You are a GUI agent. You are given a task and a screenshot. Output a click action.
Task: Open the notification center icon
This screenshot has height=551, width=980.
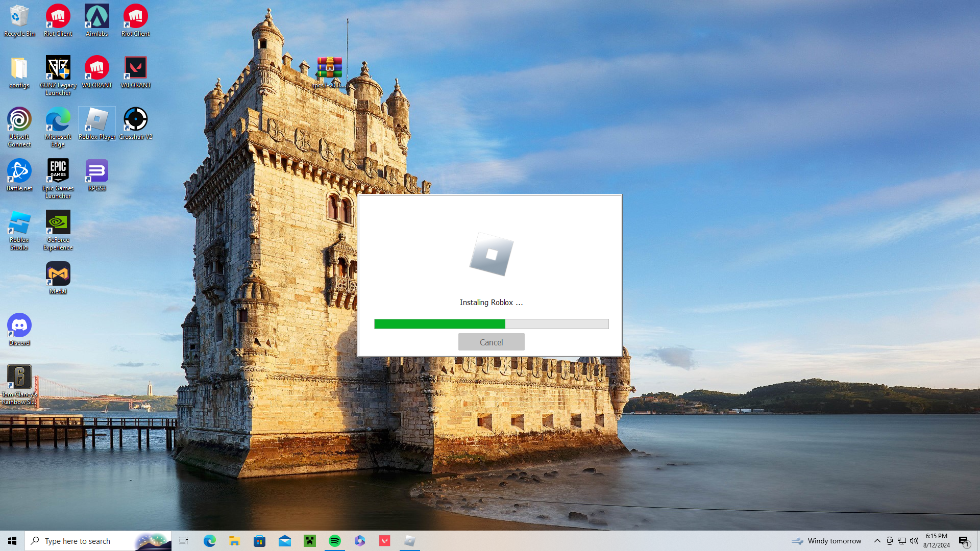pyautogui.click(x=963, y=541)
